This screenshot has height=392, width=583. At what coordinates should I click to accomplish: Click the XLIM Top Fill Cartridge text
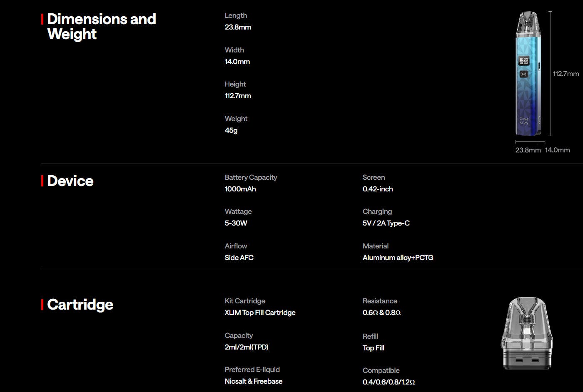coord(260,313)
